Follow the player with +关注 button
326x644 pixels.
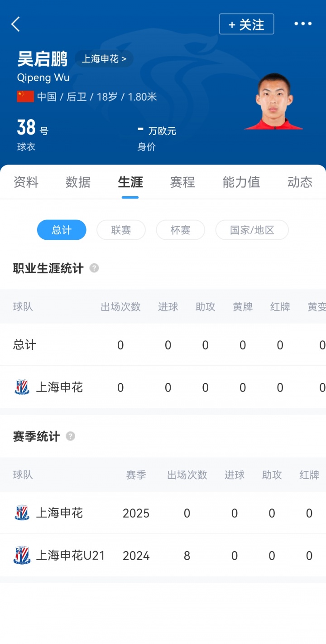click(246, 24)
